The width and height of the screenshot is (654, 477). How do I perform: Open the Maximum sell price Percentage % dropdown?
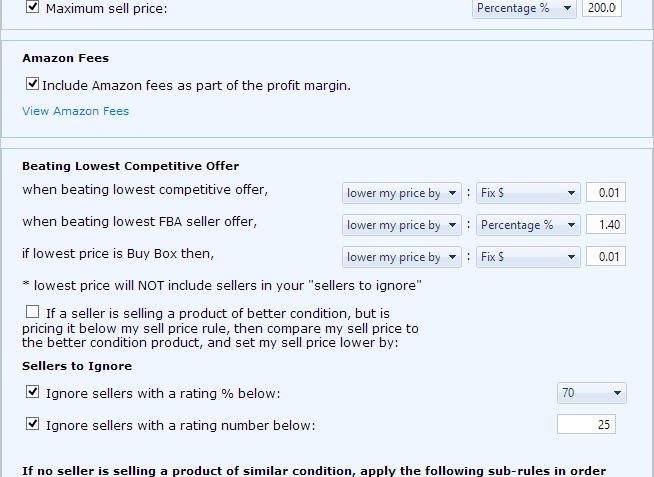pyautogui.click(x=524, y=8)
